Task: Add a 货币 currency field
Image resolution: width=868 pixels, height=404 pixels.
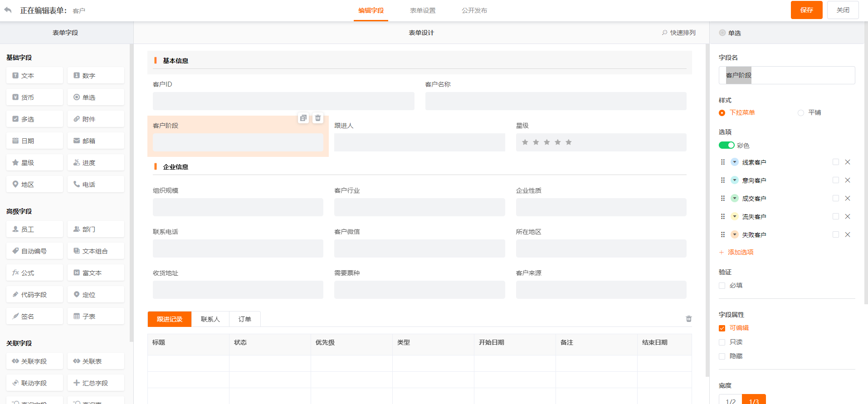Action: 34,97
